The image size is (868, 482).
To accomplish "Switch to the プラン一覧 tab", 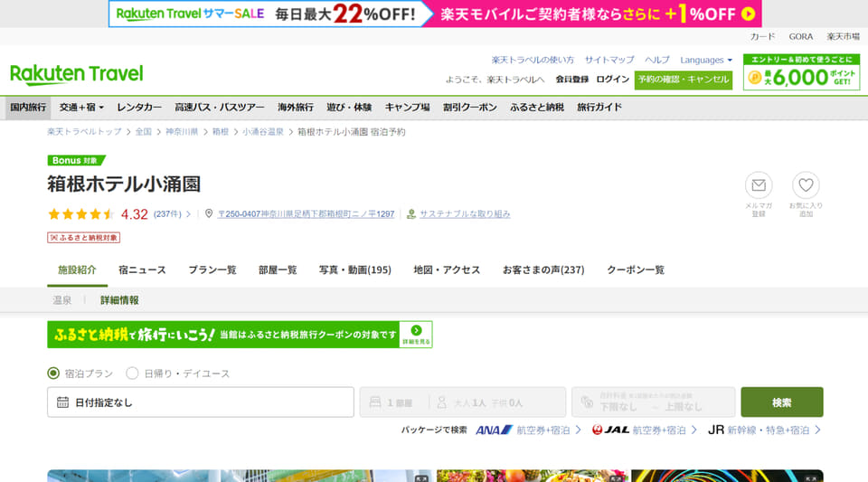I will coord(212,270).
